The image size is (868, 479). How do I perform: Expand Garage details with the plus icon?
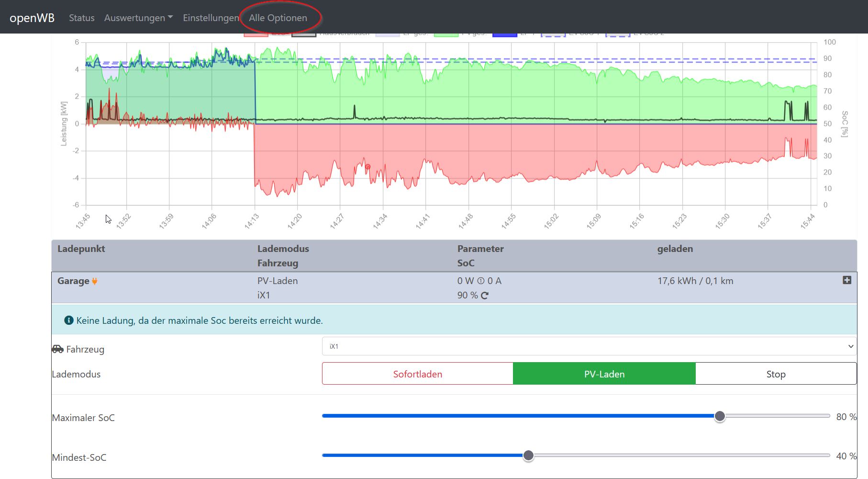(x=846, y=280)
